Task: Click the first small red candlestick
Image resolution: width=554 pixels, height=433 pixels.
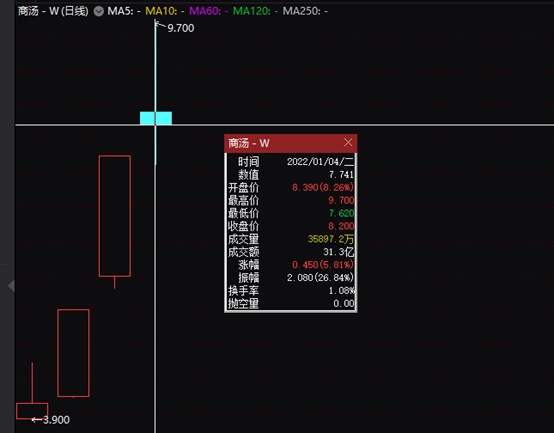Action: [x=32, y=411]
